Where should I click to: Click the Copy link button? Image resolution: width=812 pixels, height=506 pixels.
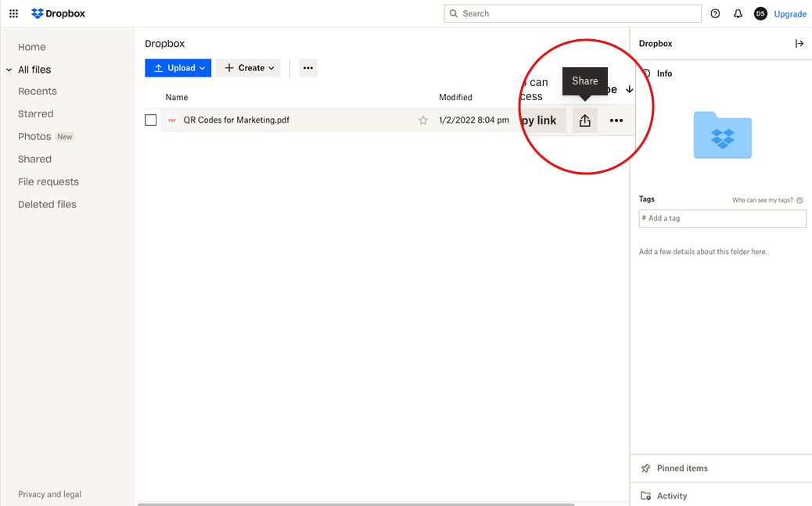tap(541, 120)
